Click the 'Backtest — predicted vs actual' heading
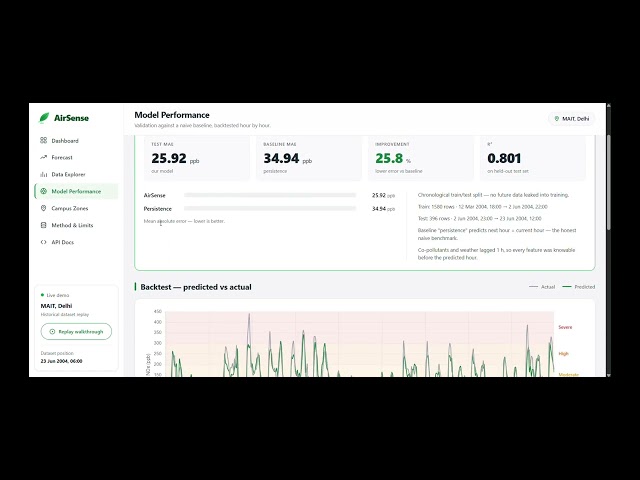The width and height of the screenshot is (640, 480). point(196,287)
